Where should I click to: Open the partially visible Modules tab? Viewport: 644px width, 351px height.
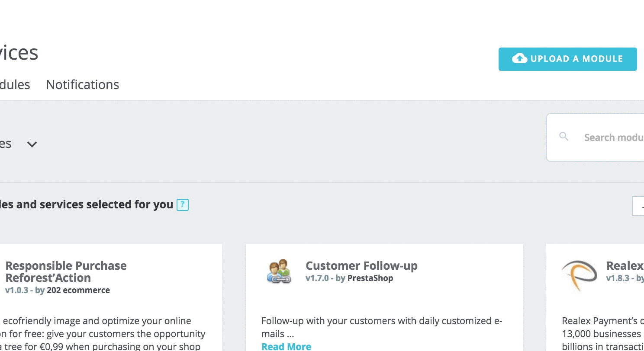[15, 84]
